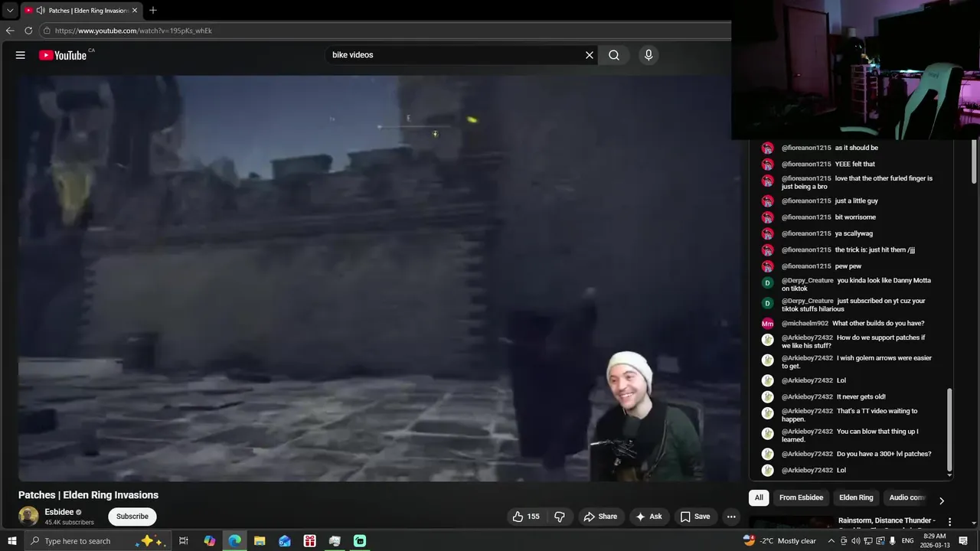Viewport: 980px width, 551px height.
Task: Like the video with thumbs up
Action: click(x=527, y=517)
